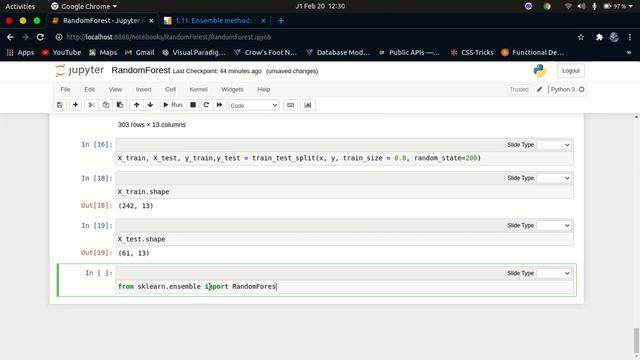This screenshot has width=640, height=360.
Task: Open the Insert menu
Action: point(143,89)
